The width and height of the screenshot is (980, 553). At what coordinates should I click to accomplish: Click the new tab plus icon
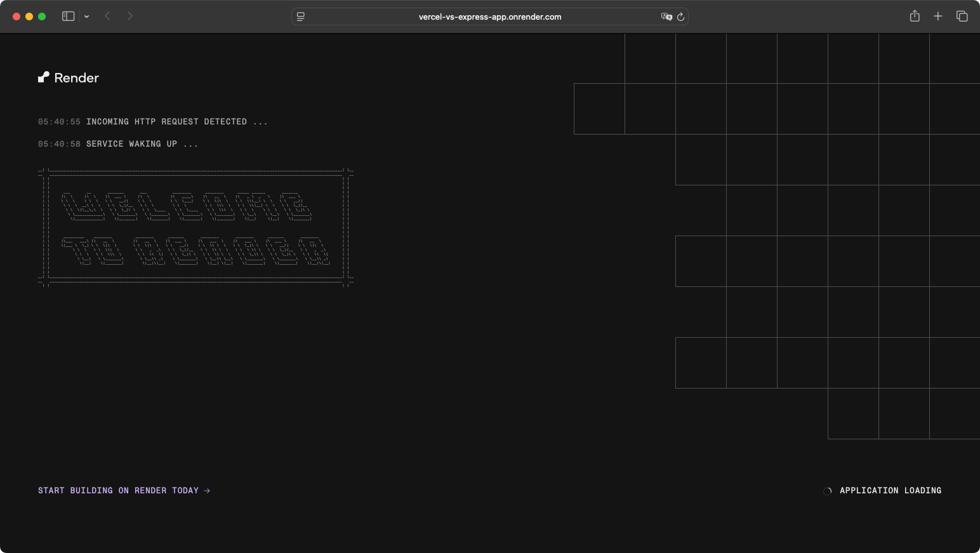[x=937, y=16]
